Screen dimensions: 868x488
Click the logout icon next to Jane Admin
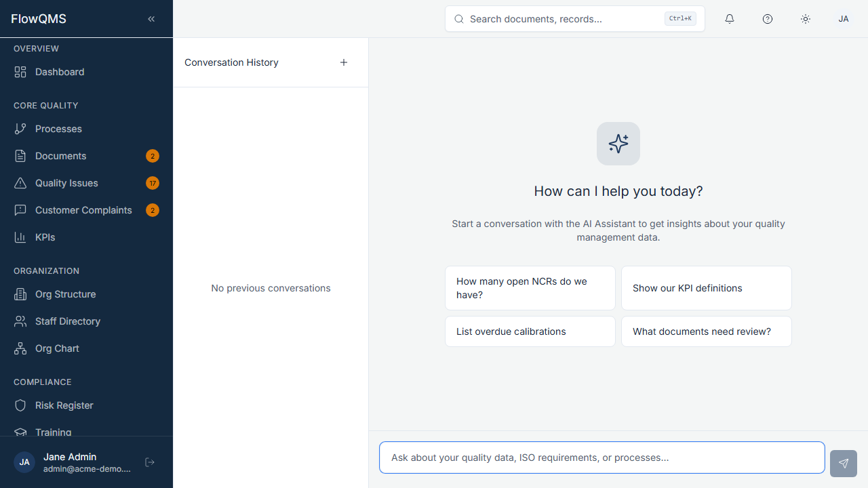point(149,462)
